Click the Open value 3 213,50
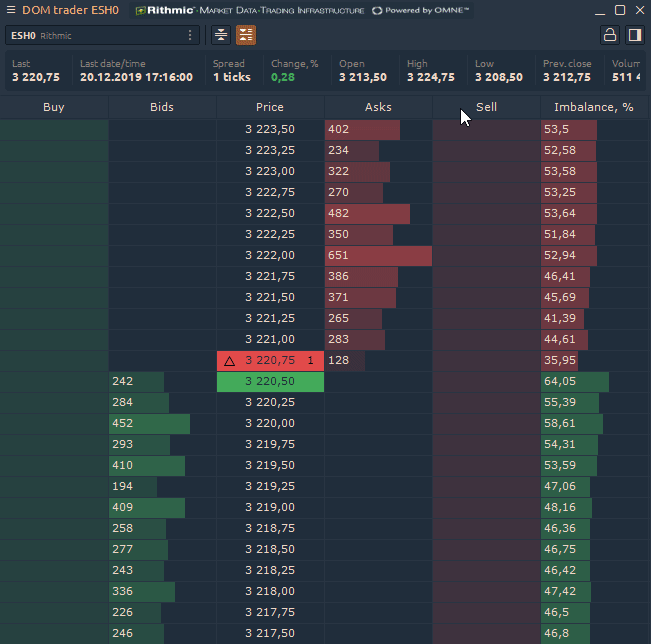Screen dimensions: 651x644 [363, 77]
